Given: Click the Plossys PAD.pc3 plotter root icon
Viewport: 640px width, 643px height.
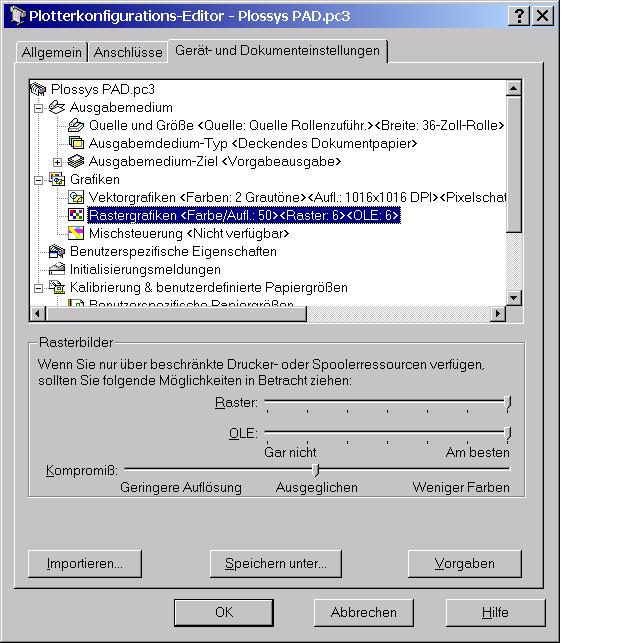Looking at the screenshot, I should click(38, 89).
